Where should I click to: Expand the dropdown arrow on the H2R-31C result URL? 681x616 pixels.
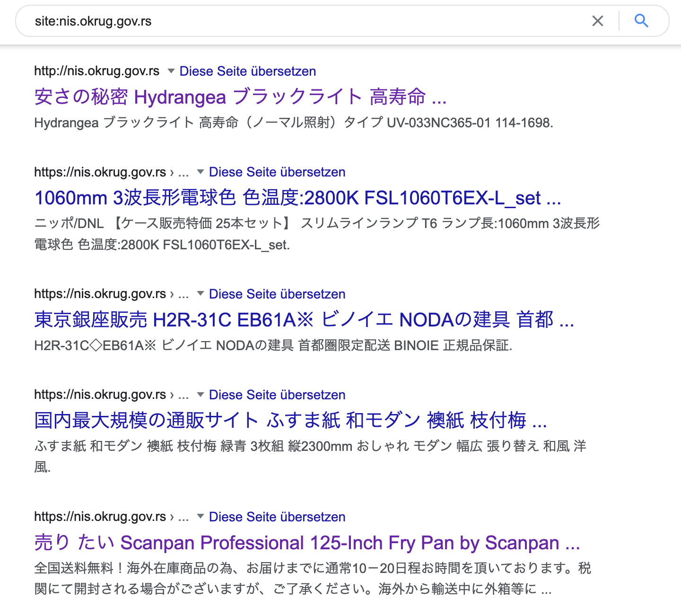201,294
